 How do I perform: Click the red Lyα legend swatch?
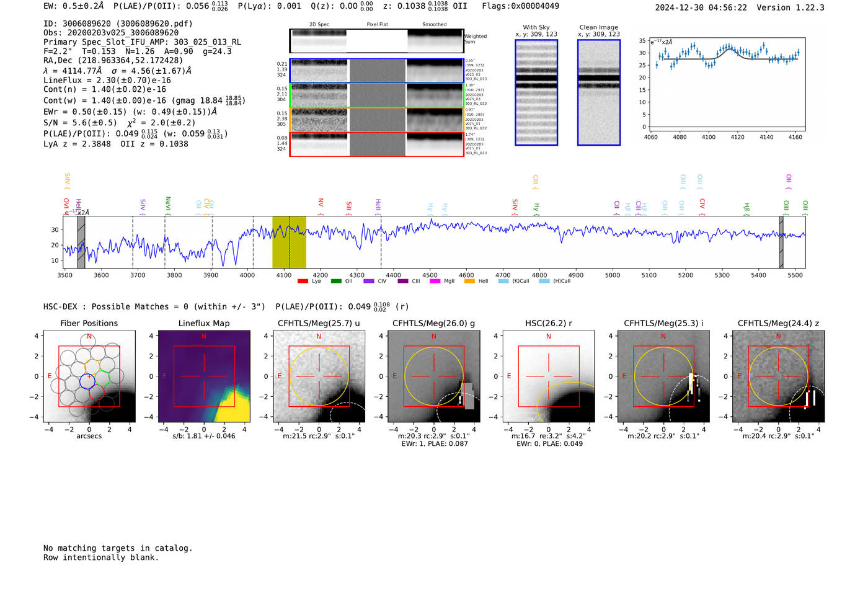coord(303,281)
